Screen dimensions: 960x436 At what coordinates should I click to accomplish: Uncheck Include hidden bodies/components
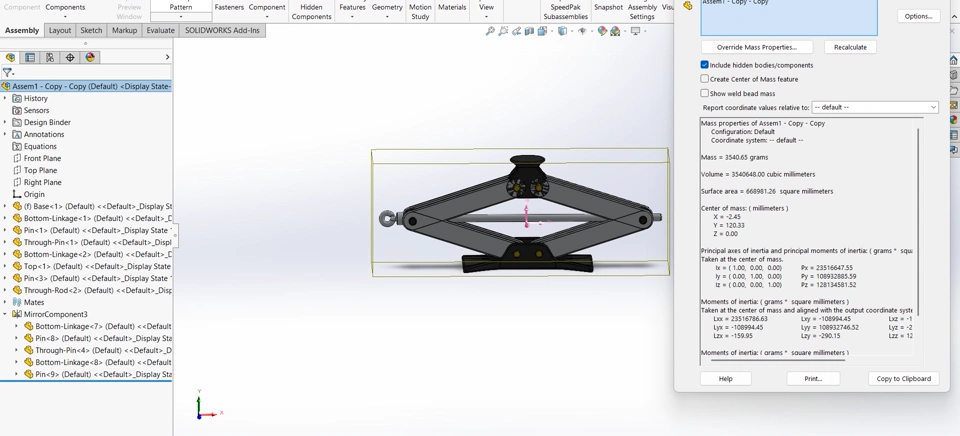[705, 64]
